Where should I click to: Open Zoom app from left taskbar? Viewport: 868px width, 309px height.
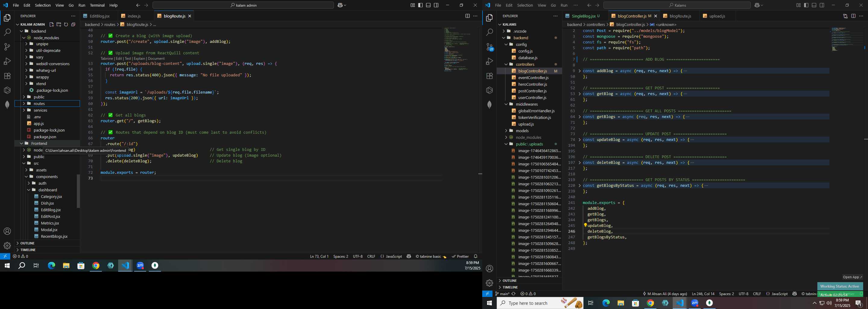(140, 266)
